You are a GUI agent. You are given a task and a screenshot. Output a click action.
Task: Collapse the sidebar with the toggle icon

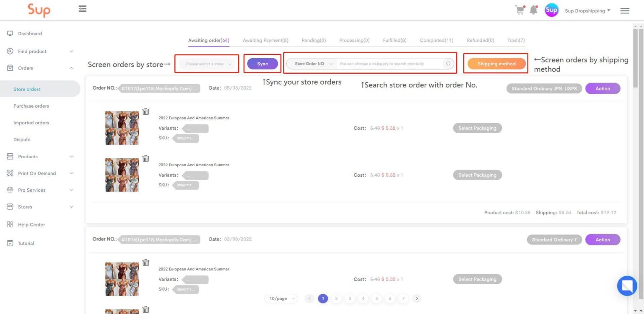82,8
